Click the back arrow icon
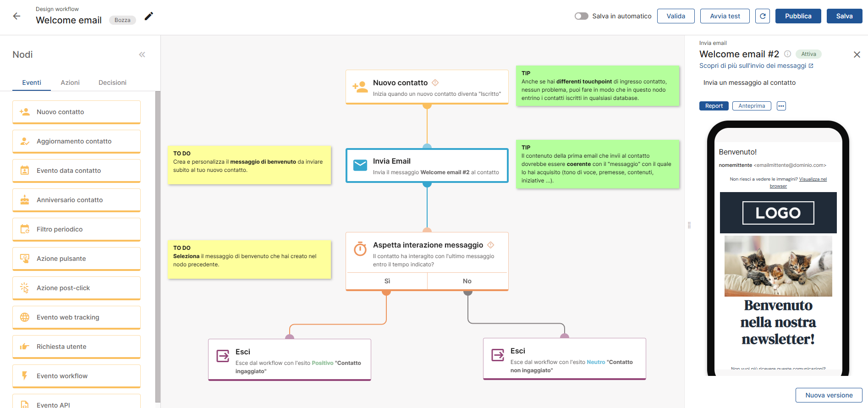This screenshot has height=408, width=868. point(17,16)
